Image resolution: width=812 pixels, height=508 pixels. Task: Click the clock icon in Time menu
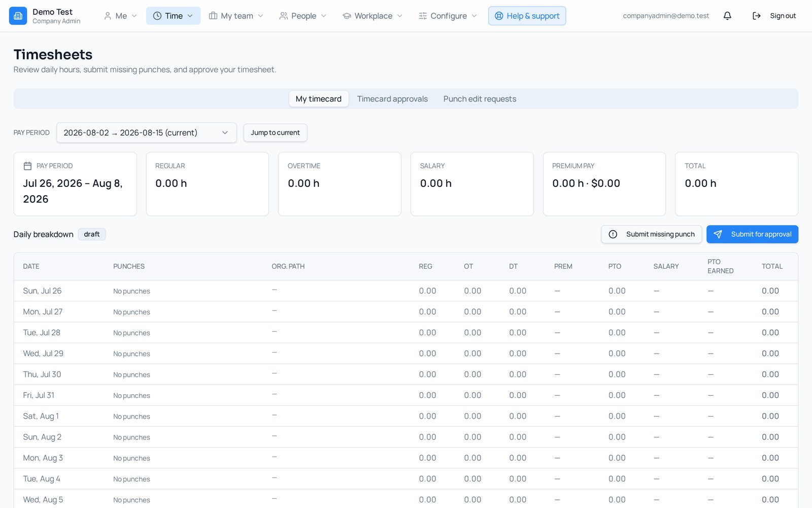(x=157, y=16)
